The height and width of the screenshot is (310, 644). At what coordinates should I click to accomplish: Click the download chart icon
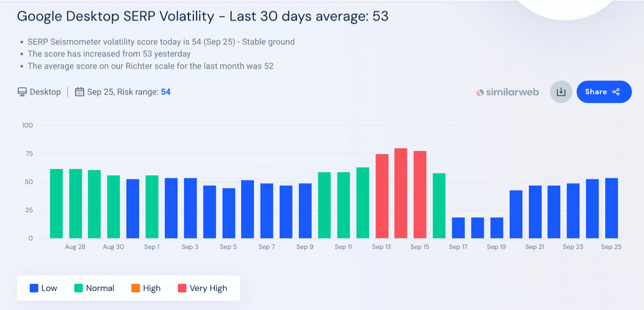[x=561, y=92]
